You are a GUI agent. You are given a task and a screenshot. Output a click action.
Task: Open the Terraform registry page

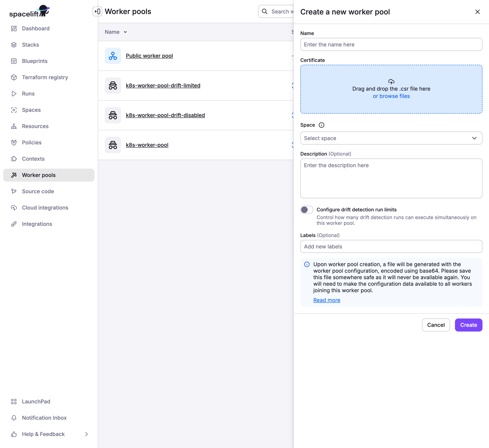coord(45,77)
